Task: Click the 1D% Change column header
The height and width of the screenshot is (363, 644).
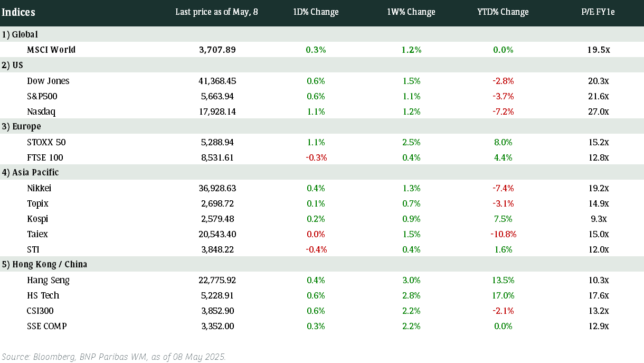Action: (316, 12)
